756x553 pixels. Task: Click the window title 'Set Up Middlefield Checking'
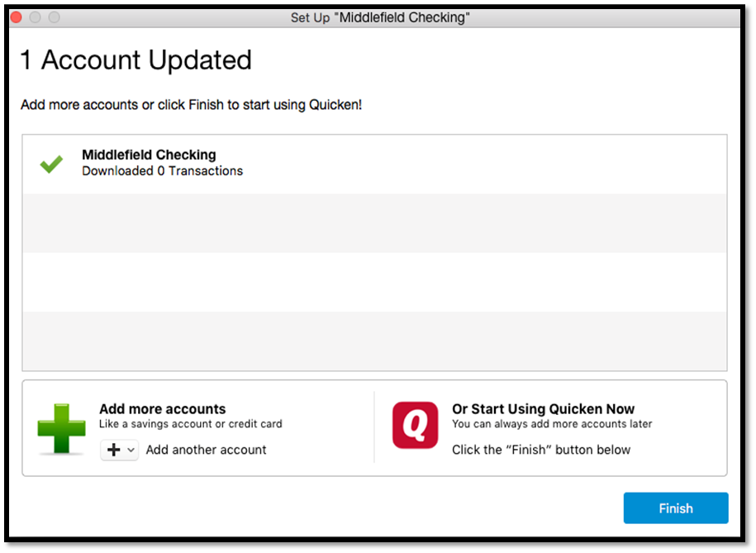[x=380, y=17]
